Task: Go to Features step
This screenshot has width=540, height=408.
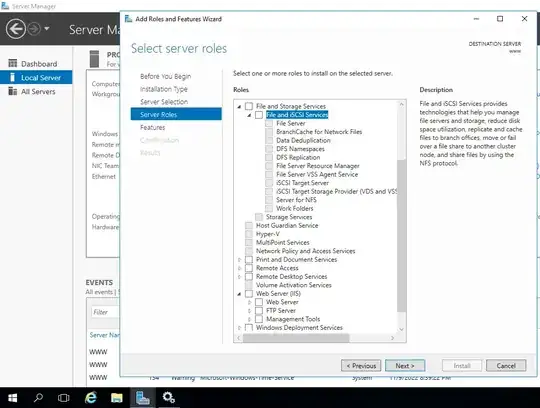Action: [153, 127]
